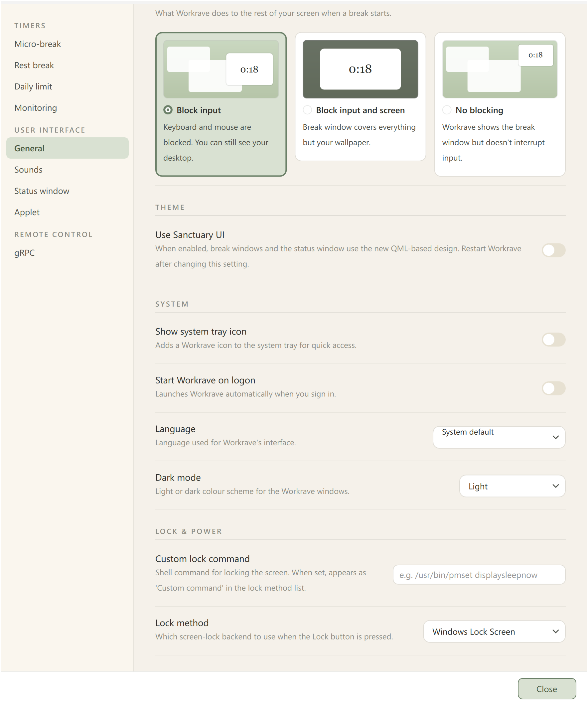Image resolution: width=588 pixels, height=707 pixels.
Task: Turn on Start Workrave on logon
Action: (x=553, y=388)
